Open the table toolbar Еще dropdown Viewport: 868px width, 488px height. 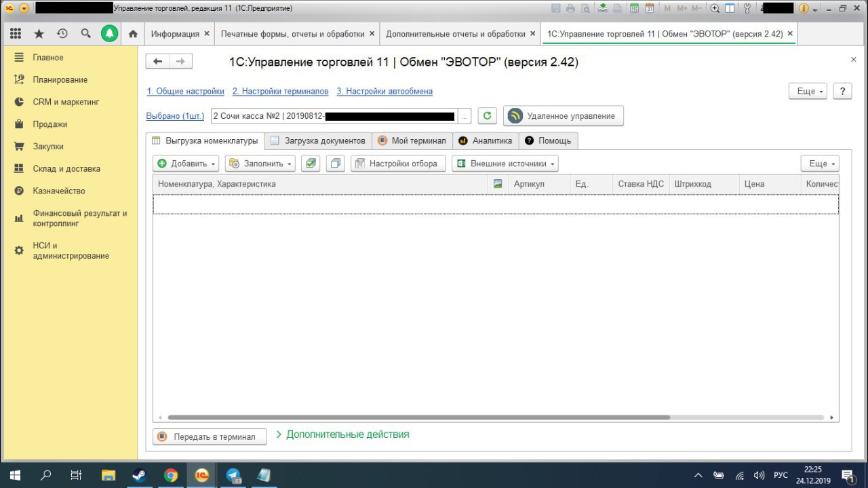(820, 164)
